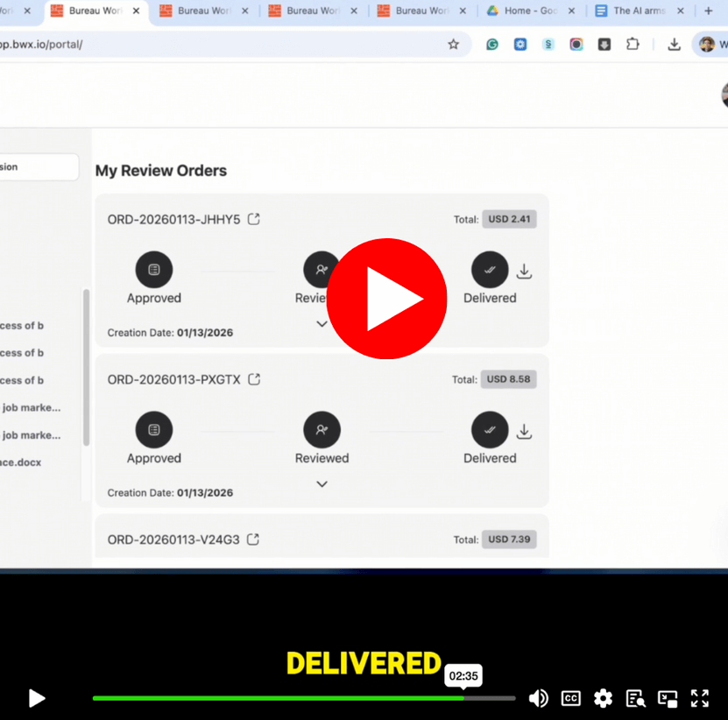Click the Instagram-style extension icon in toolbar
This screenshot has width=728, height=720.
(x=576, y=44)
